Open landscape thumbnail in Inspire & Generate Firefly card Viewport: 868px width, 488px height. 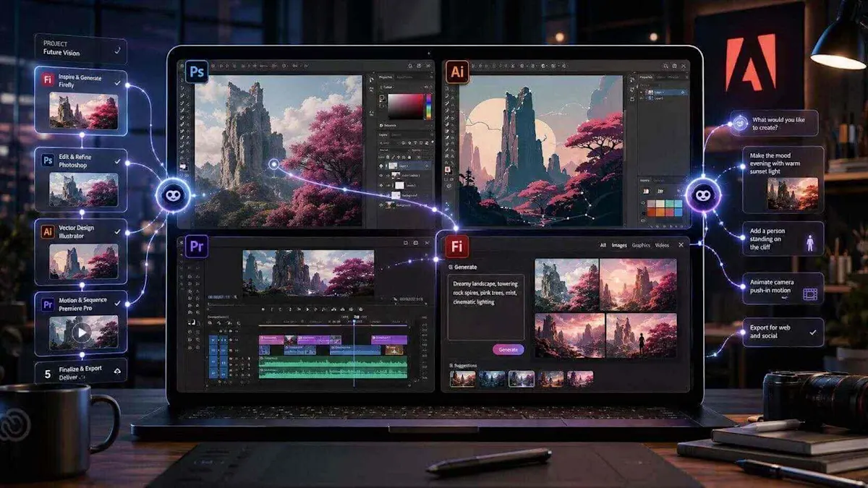pyautogui.click(x=83, y=111)
